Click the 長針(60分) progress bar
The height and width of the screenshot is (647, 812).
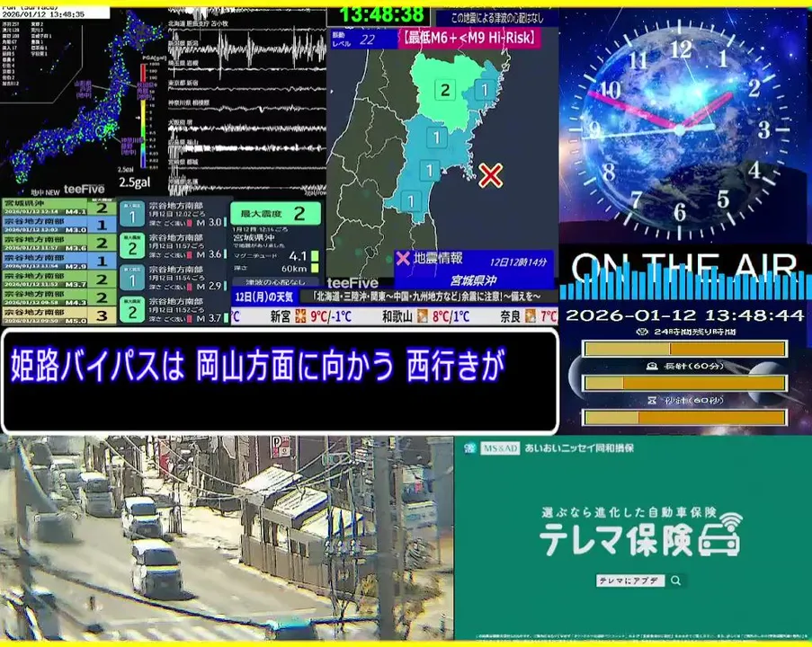(x=685, y=383)
